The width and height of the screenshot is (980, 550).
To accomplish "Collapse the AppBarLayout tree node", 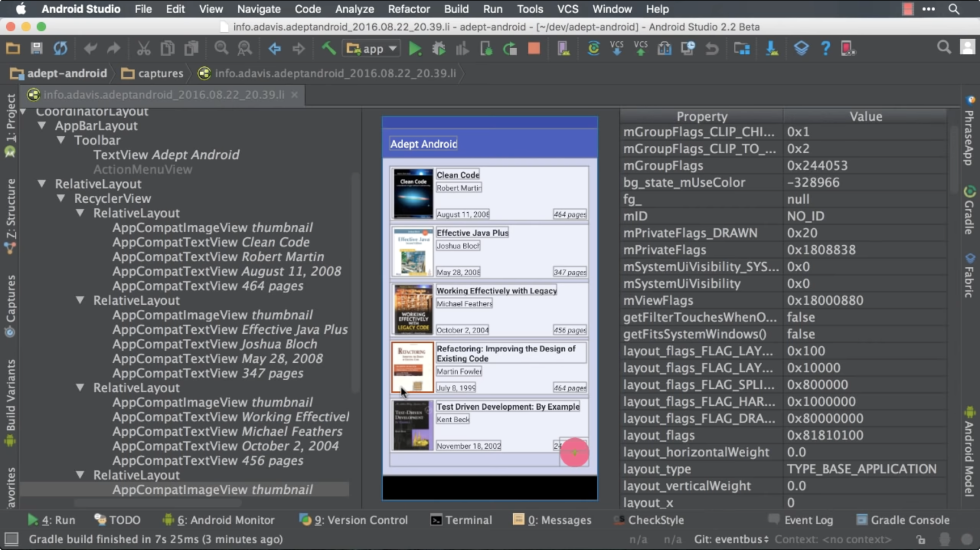I will coord(42,125).
